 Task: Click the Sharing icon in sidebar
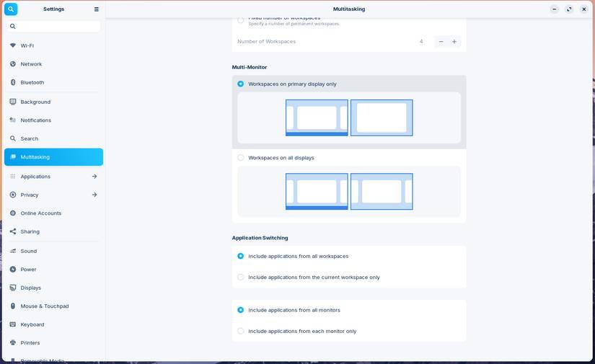pyautogui.click(x=13, y=231)
